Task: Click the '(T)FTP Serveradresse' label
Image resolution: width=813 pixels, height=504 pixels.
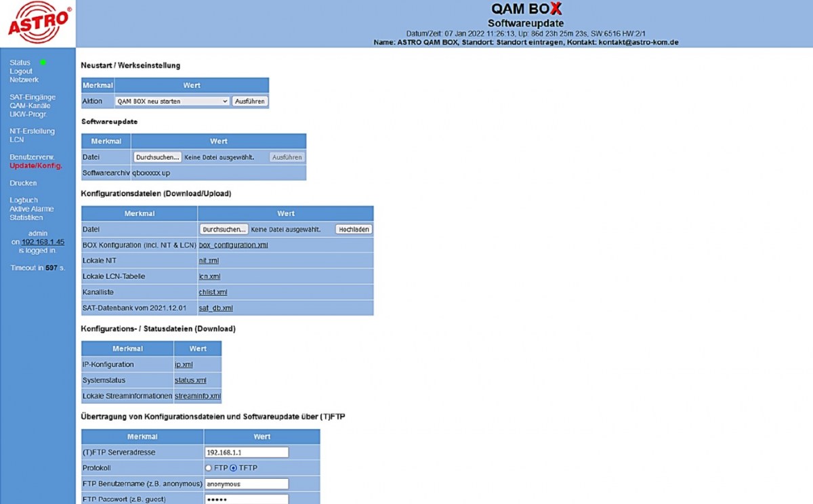Action: pyautogui.click(x=119, y=453)
